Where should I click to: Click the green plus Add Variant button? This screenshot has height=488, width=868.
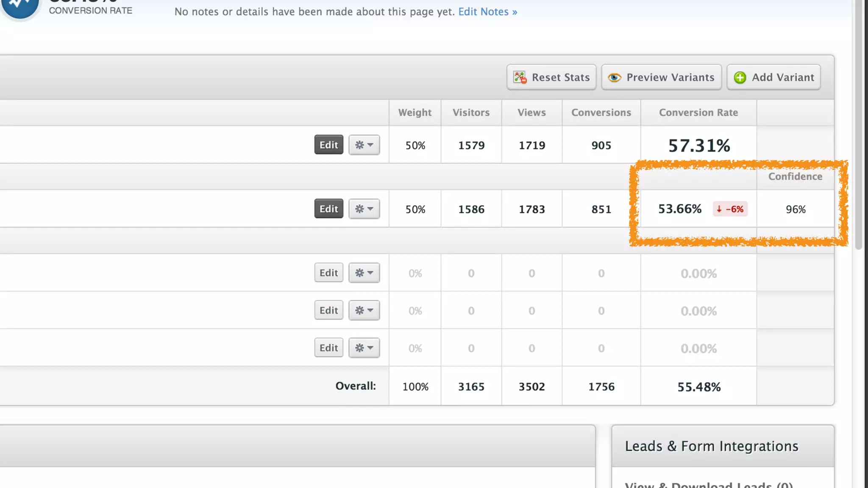tap(773, 77)
